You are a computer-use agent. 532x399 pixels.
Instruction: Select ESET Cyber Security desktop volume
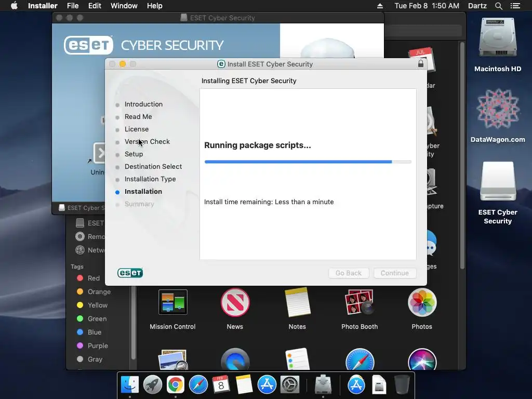pos(498,181)
